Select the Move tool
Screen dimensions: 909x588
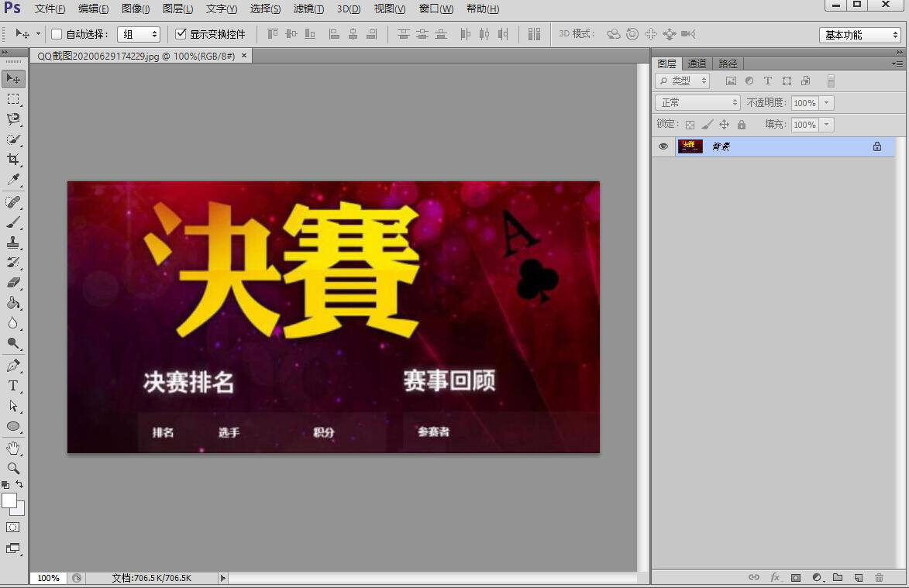coord(12,77)
